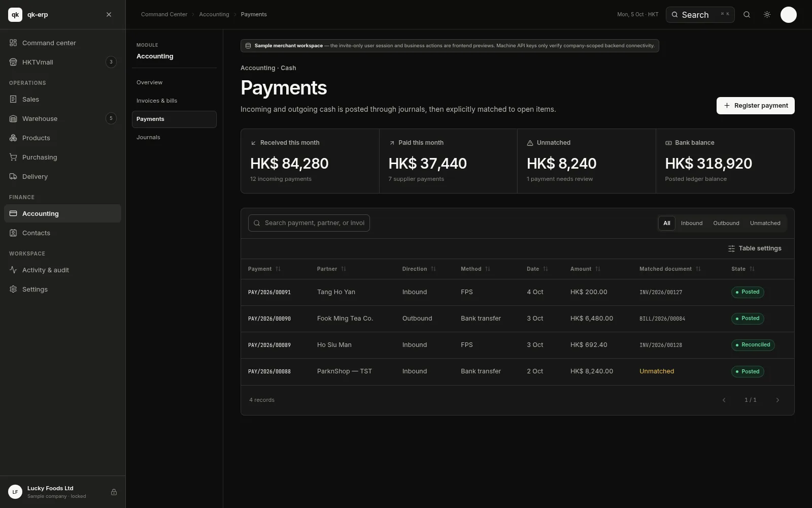Screen dimensions: 812x508
Task: Click the Command Center breadcrumb
Action: (x=164, y=14)
